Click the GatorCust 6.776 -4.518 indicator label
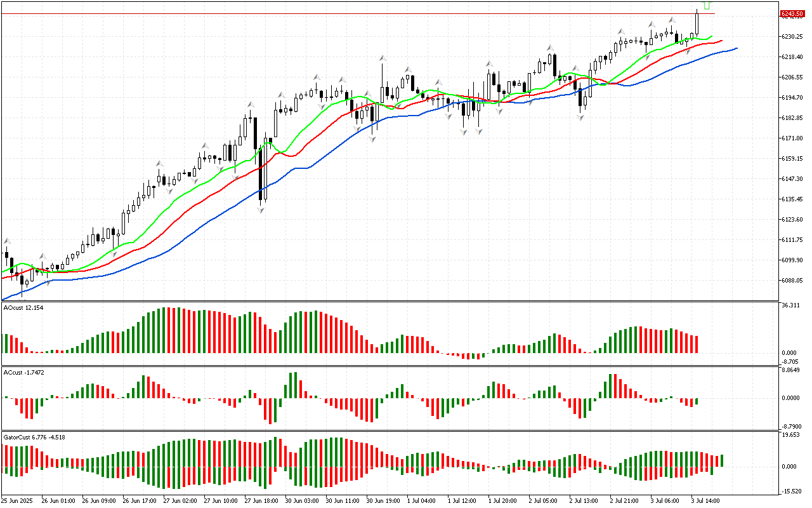 click(x=34, y=437)
